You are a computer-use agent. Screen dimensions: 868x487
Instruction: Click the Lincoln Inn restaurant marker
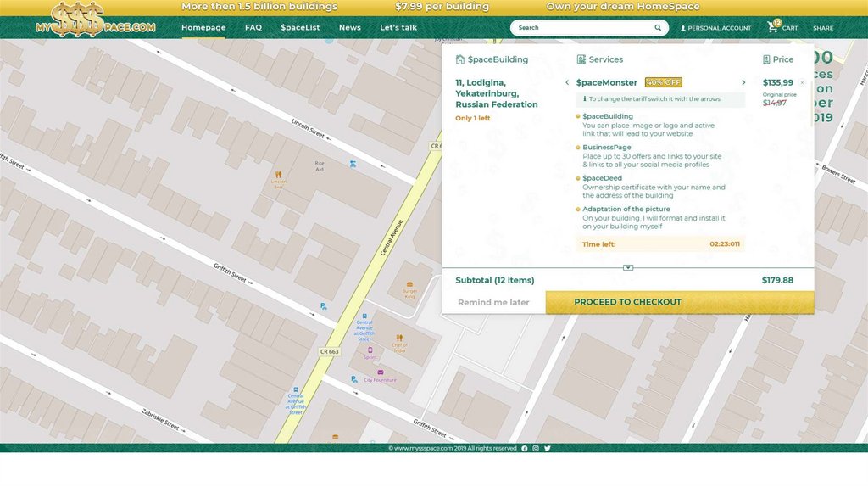(x=278, y=174)
